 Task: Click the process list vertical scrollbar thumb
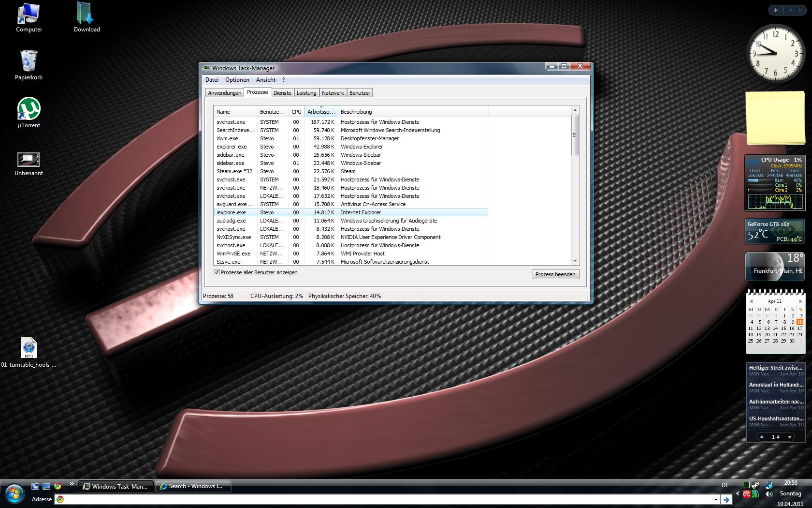(x=575, y=135)
